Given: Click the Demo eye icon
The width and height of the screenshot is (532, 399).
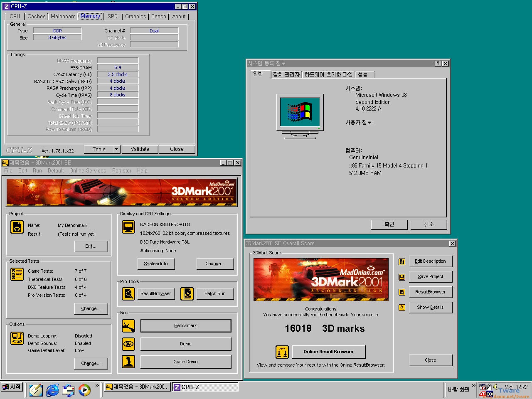Looking at the screenshot, I should coord(128,344).
